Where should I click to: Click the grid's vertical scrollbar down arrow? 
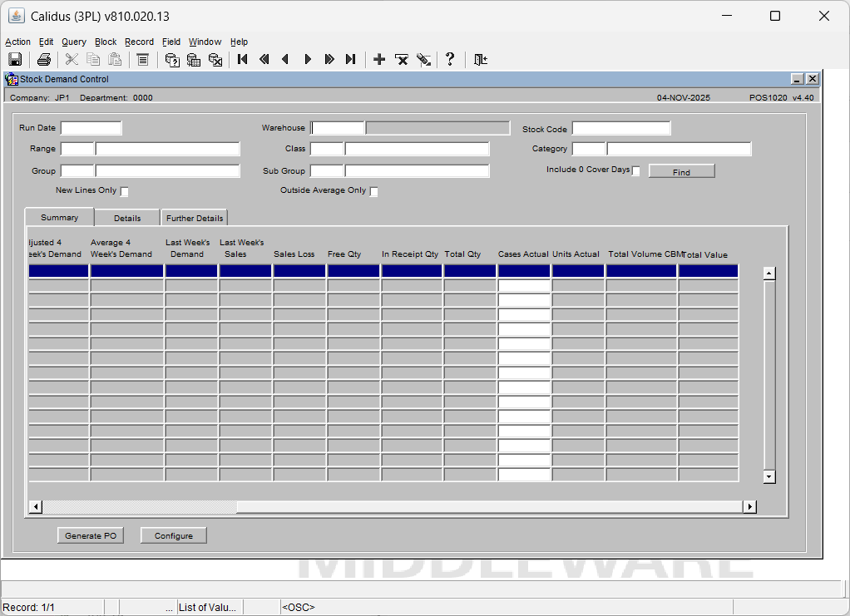(769, 476)
